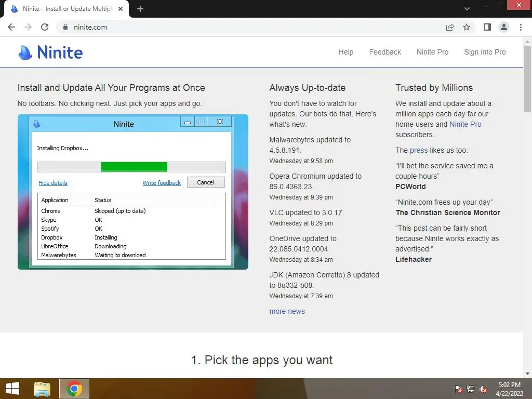
Task: Click the Chrome taskbar icon
Action: [74, 389]
